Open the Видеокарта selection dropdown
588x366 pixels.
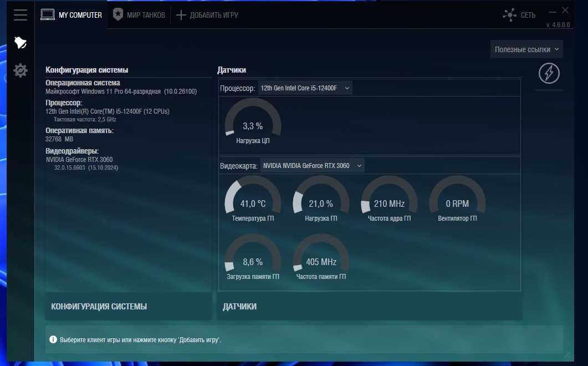[311, 166]
